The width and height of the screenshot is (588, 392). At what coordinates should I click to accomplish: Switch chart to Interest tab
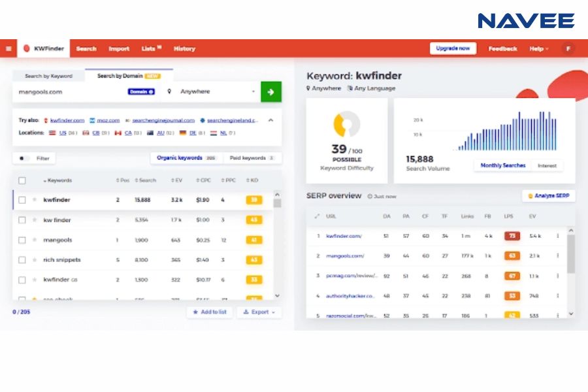click(x=547, y=165)
